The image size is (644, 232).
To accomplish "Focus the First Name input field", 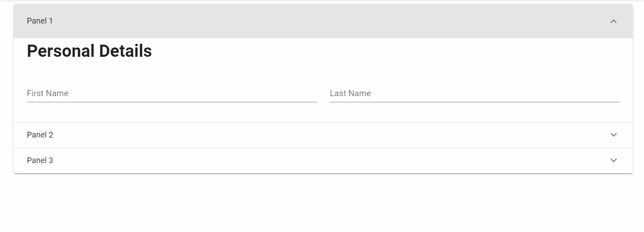I will point(172,93).
